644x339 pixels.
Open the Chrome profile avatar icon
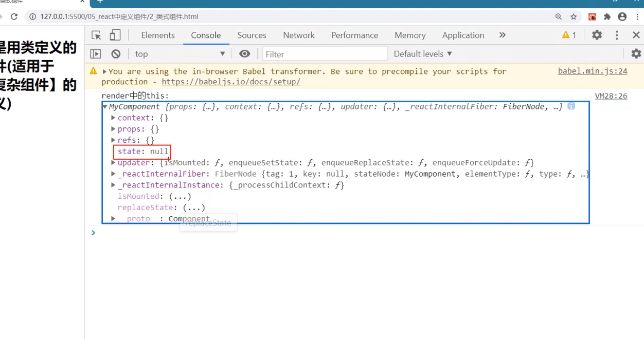point(622,16)
